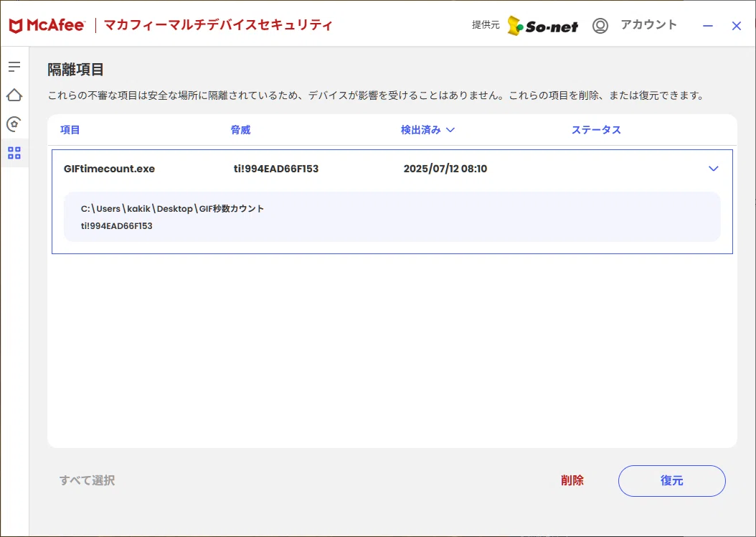Click detection date 2025/07/12 08:10
Viewport: 756px width, 537px height.
point(445,169)
